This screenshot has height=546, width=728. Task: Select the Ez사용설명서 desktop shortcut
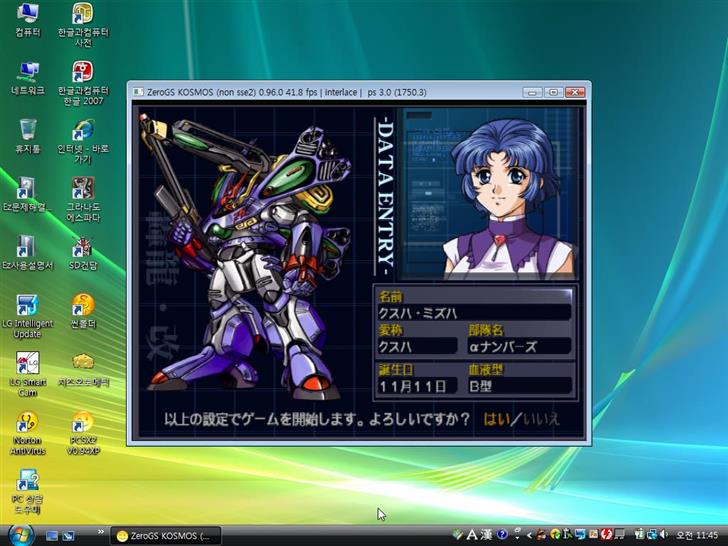click(x=27, y=253)
